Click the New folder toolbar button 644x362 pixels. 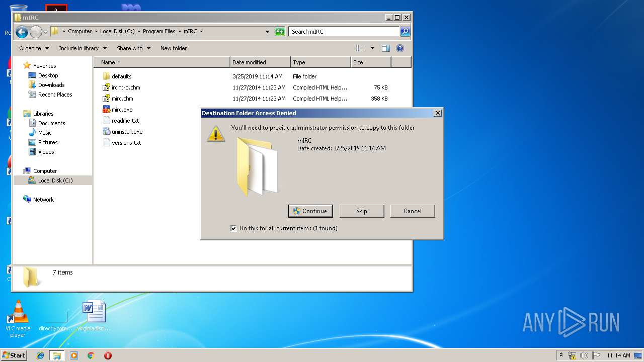click(174, 48)
